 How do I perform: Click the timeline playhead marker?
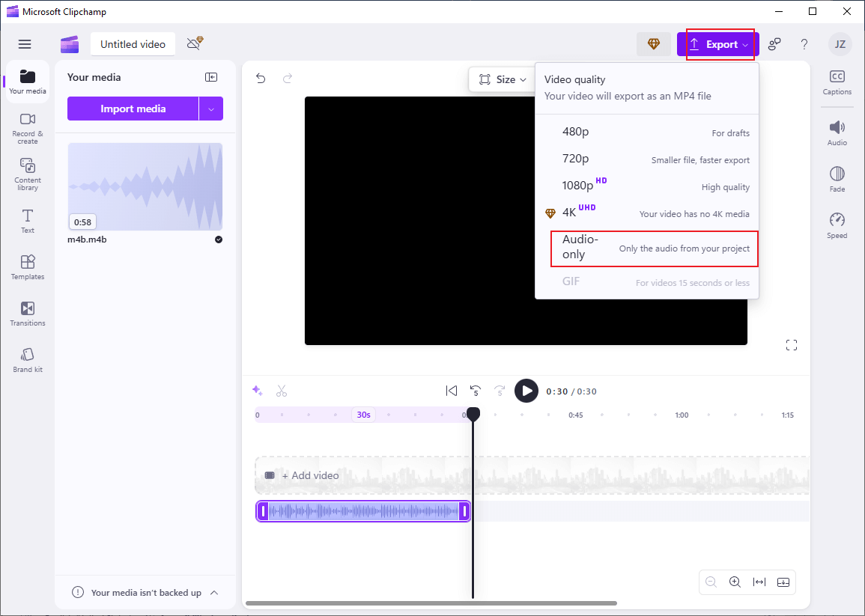pyautogui.click(x=473, y=414)
